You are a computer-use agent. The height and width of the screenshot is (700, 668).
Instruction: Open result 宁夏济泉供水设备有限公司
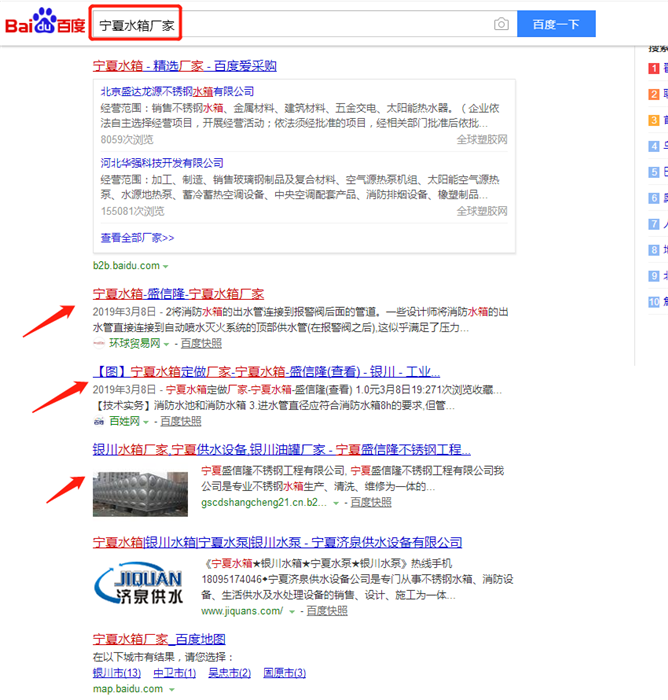coord(277,542)
